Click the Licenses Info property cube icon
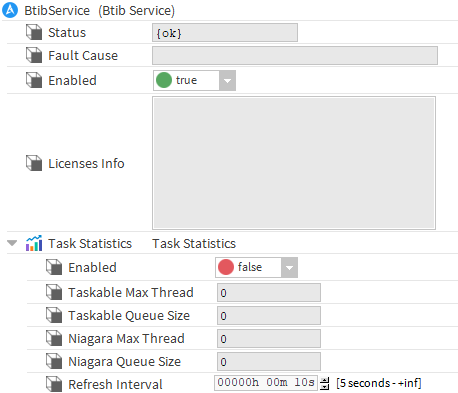The height and width of the screenshot is (393, 458). coord(34,163)
